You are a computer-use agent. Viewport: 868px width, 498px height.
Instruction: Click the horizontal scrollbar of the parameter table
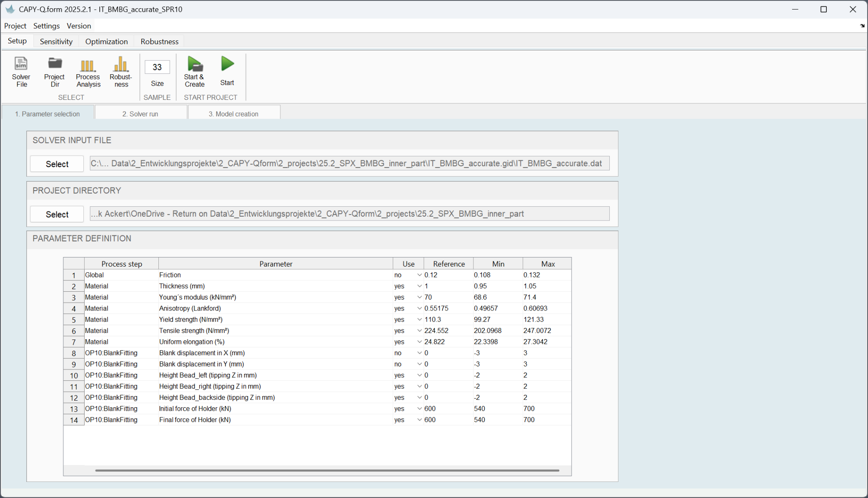point(327,470)
